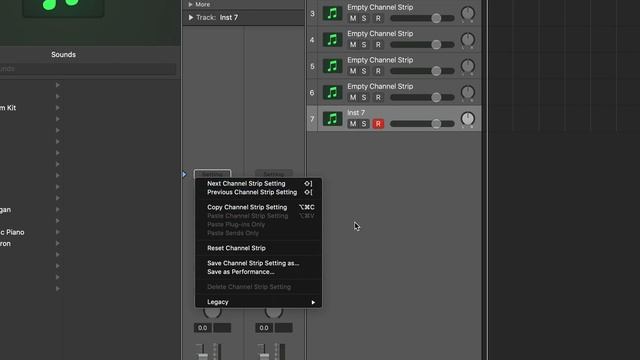Mute track 5
This screenshot has width=640, height=360.
click(353, 71)
